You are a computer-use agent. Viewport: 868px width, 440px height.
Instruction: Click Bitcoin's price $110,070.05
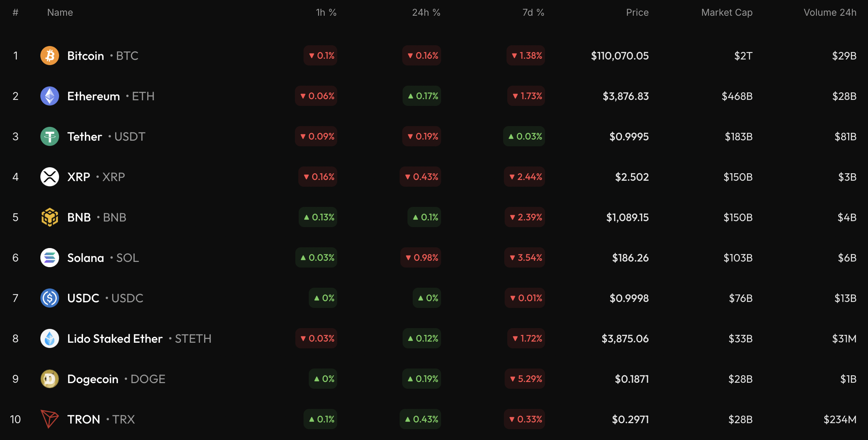[619, 56]
